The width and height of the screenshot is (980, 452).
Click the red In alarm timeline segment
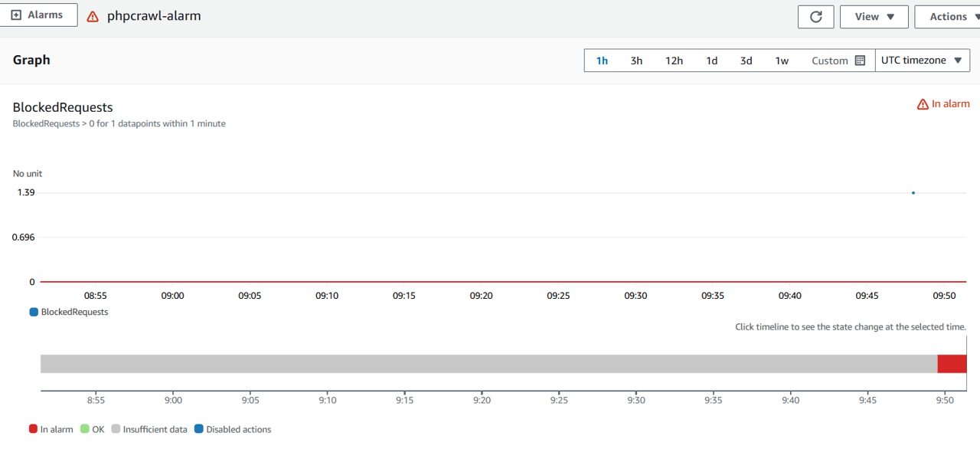click(x=952, y=364)
